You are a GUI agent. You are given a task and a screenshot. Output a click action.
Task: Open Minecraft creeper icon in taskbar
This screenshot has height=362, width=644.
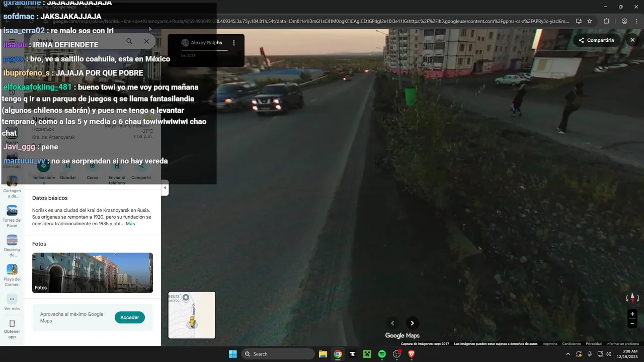coord(367,354)
